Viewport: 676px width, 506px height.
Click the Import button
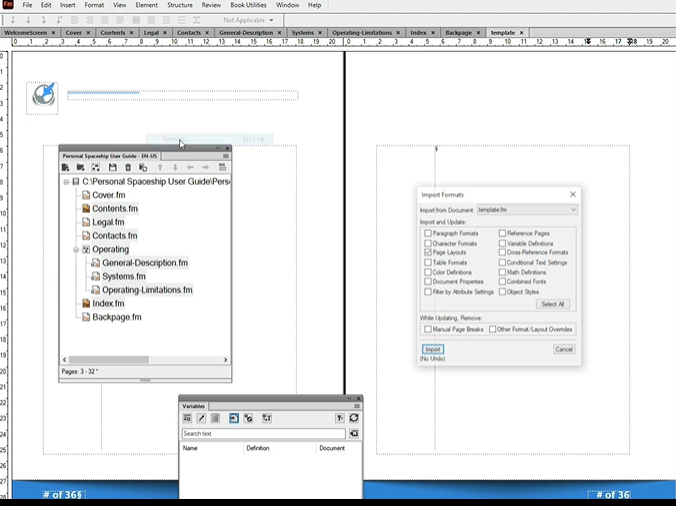433,350
